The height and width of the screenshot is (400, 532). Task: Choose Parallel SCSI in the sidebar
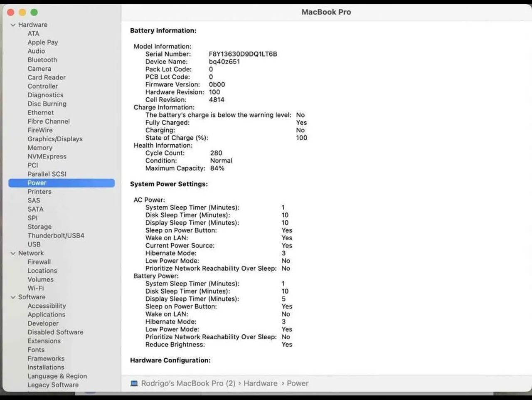click(x=47, y=174)
